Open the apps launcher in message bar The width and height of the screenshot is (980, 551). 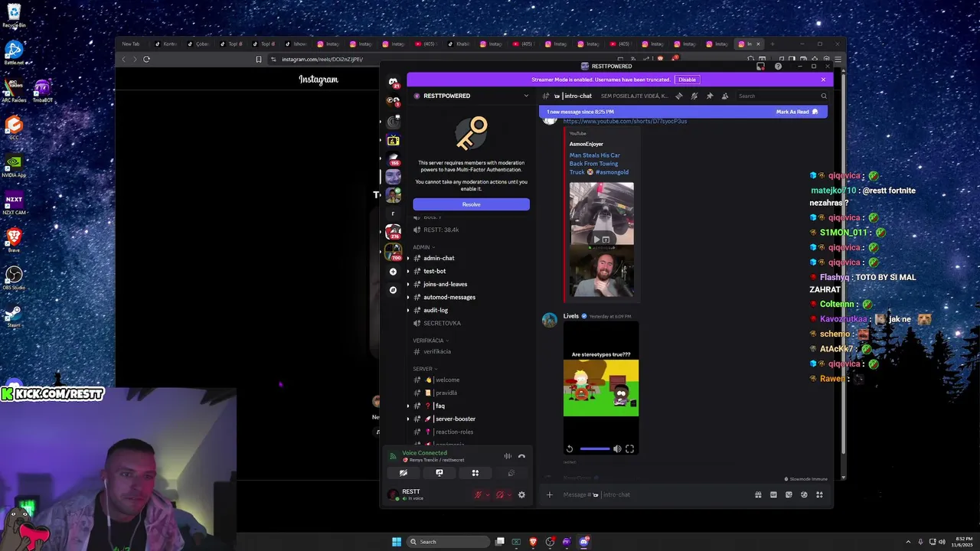[x=819, y=494]
